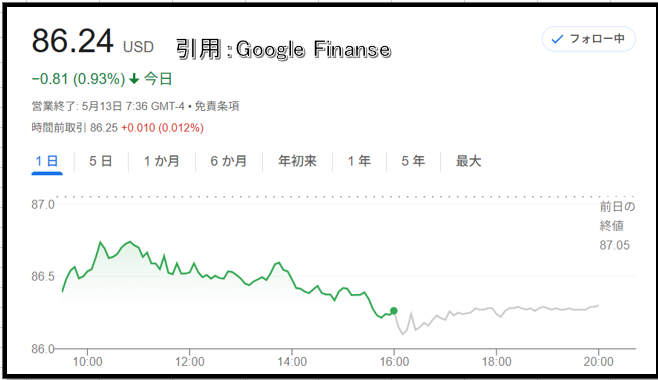This screenshot has width=658, height=380.
Task: Show the 6か月 chart range
Action: tap(228, 161)
